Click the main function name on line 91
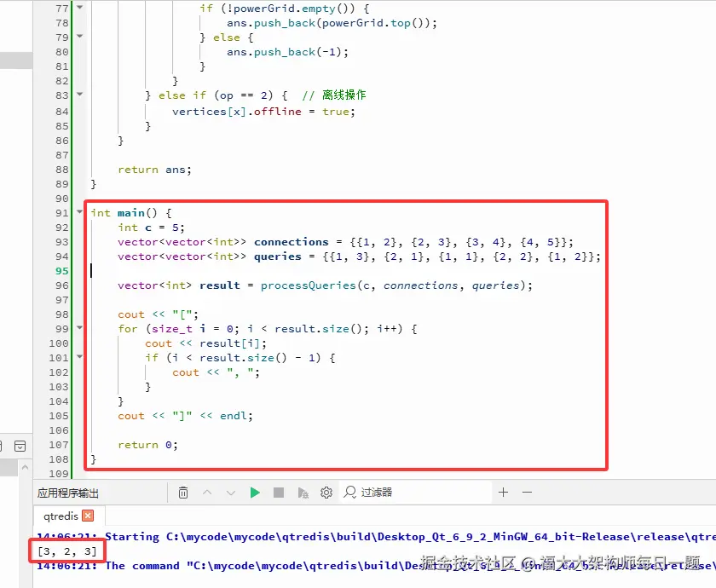 [131, 213]
